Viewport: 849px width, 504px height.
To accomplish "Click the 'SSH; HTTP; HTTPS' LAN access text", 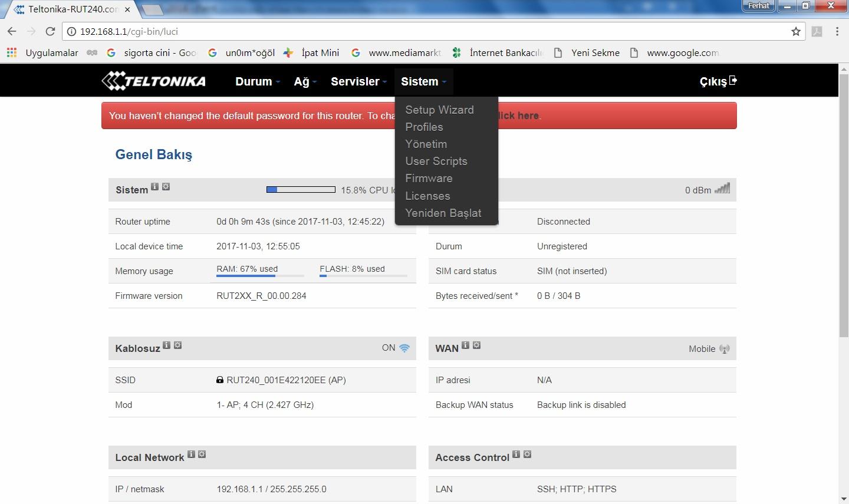I will (x=577, y=489).
